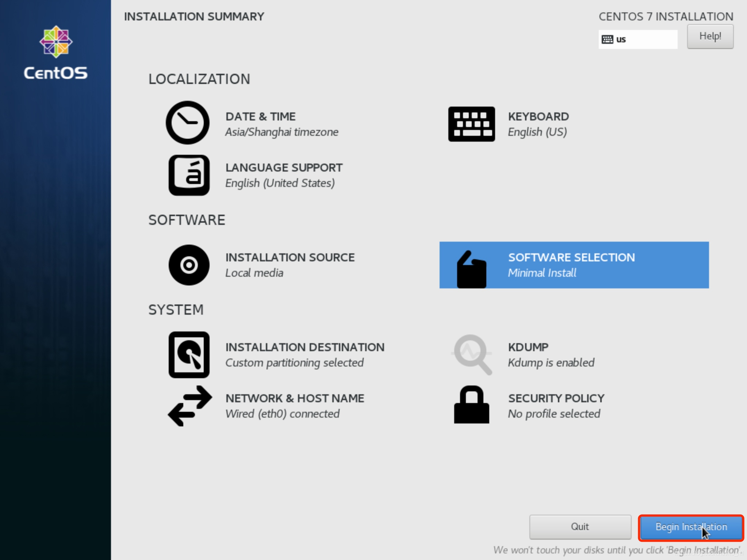Click the Installation Source disc icon

click(x=189, y=265)
